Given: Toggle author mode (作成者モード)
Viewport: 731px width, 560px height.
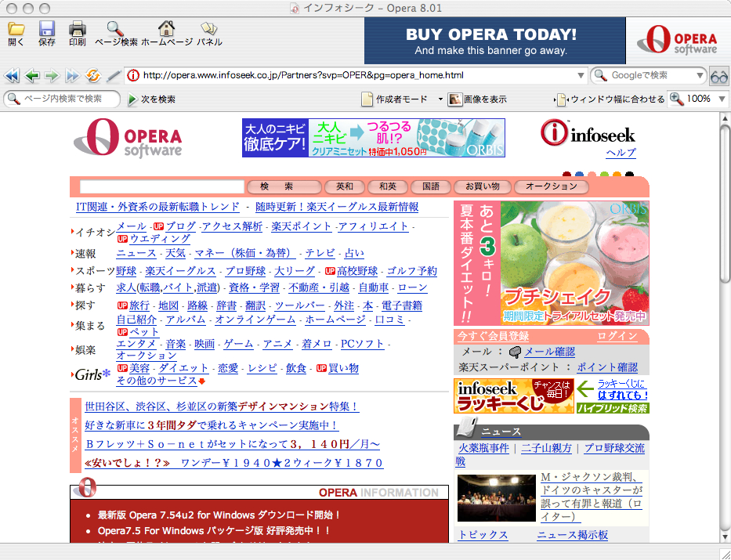Looking at the screenshot, I should (395, 99).
